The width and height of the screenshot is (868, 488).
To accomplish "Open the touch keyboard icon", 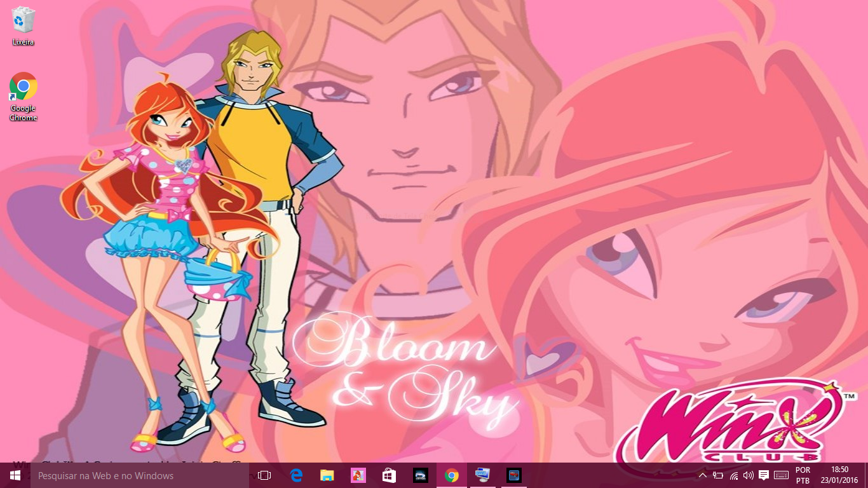I will click(782, 475).
